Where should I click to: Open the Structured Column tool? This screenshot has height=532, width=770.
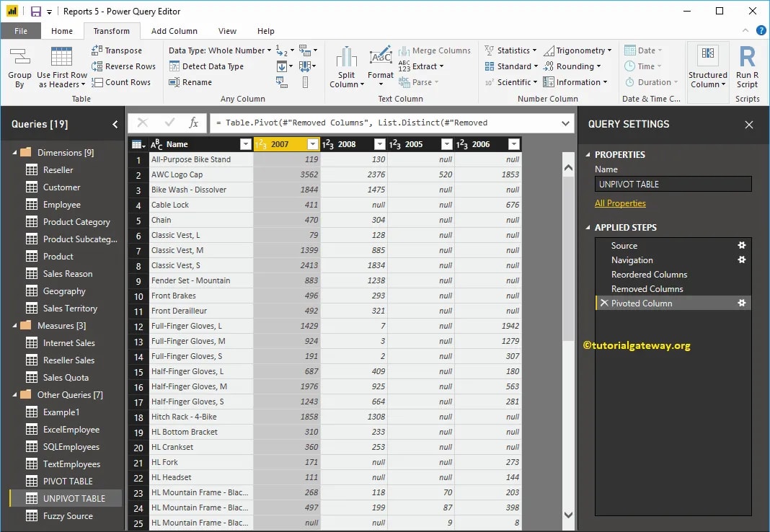pyautogui.click(x=707, y=65)
